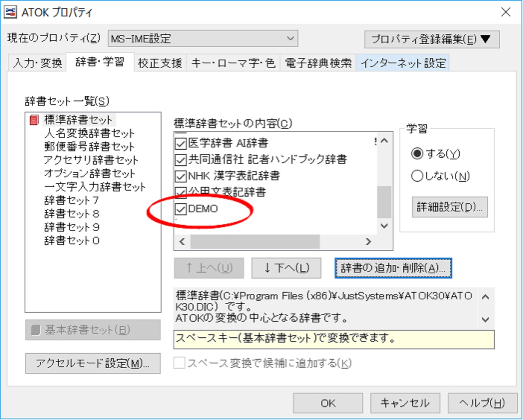Open the プロパティ登録編集 menu button
Viewport: 523px width, 420px height.
pos(432,39)
